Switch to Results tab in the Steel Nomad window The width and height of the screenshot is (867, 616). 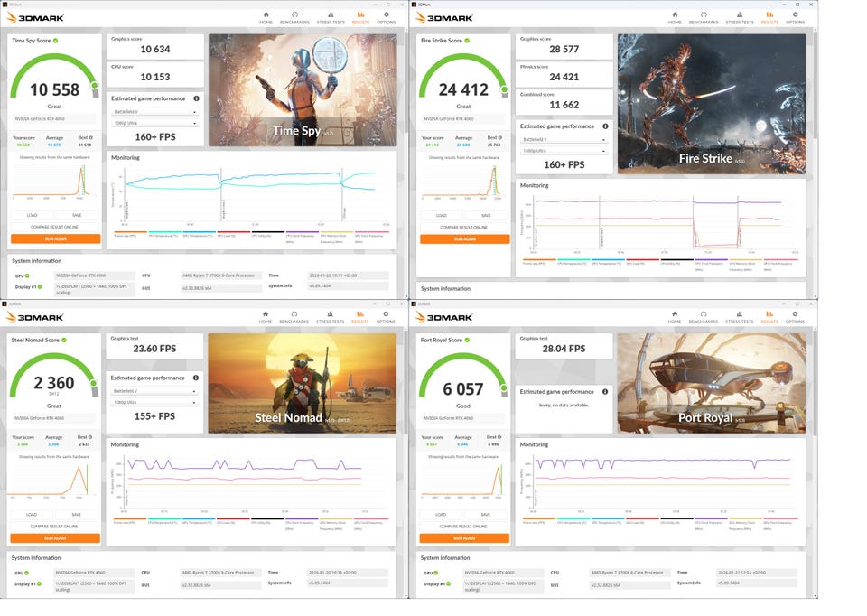tap(360, 317)
